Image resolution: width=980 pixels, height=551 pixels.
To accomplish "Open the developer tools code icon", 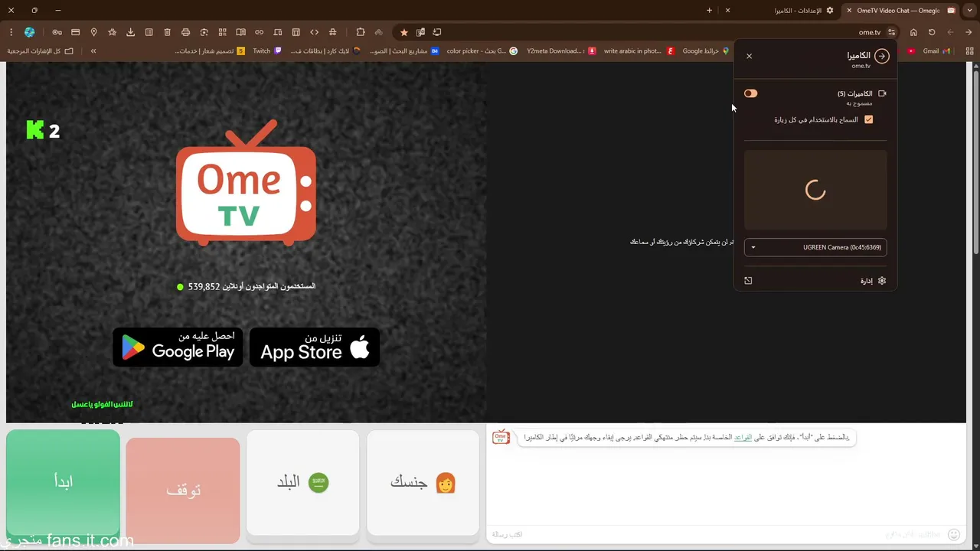I will pyautogui.click(x=314, y=32).
